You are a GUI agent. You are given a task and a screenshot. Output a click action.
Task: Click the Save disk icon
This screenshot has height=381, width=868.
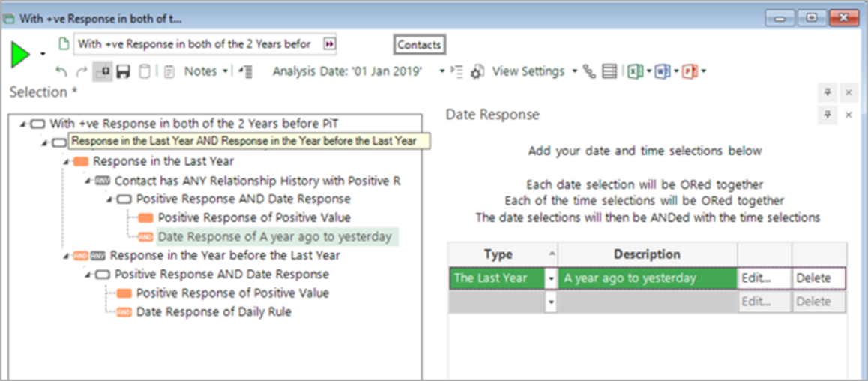coord(124,71)
